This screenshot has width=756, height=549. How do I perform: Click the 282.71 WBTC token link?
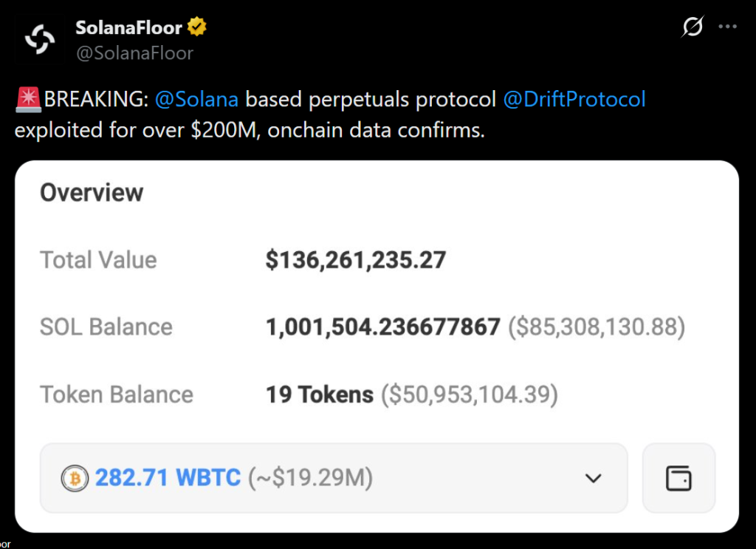point(168,478)
